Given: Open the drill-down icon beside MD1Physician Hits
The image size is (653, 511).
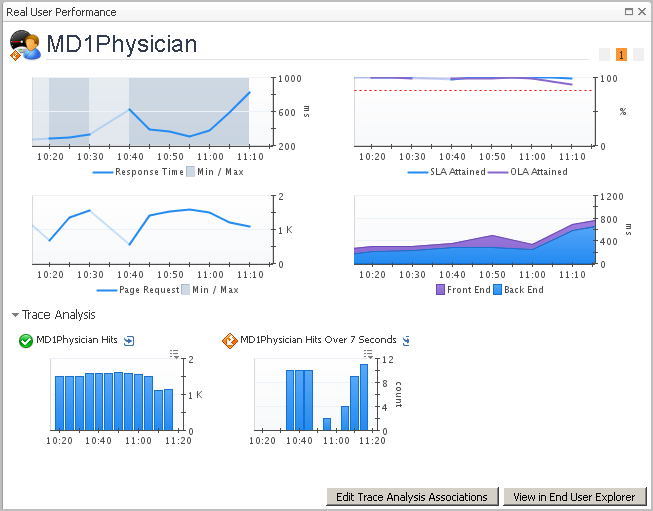Looking at the screenshot, I should point(129,341).
